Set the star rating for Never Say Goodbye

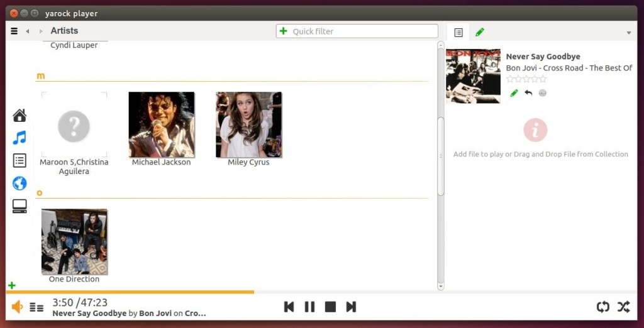(x=526, y=79)
